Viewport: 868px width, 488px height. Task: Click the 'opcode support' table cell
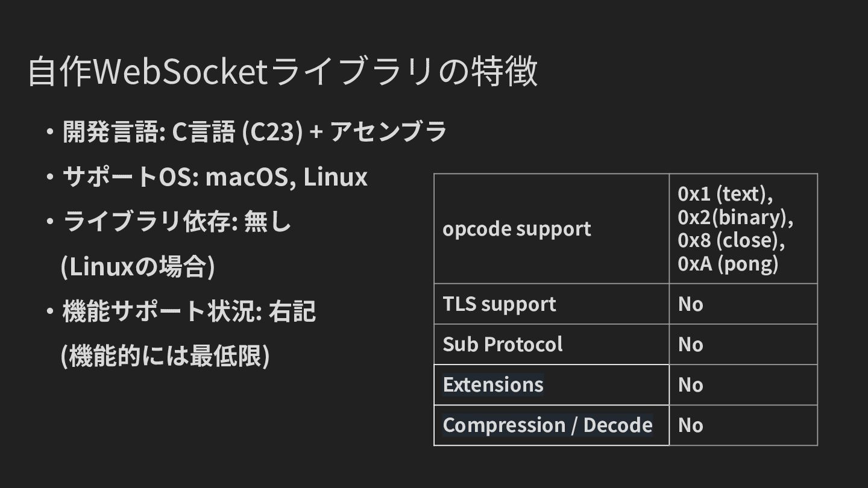(x=517, y=229)
